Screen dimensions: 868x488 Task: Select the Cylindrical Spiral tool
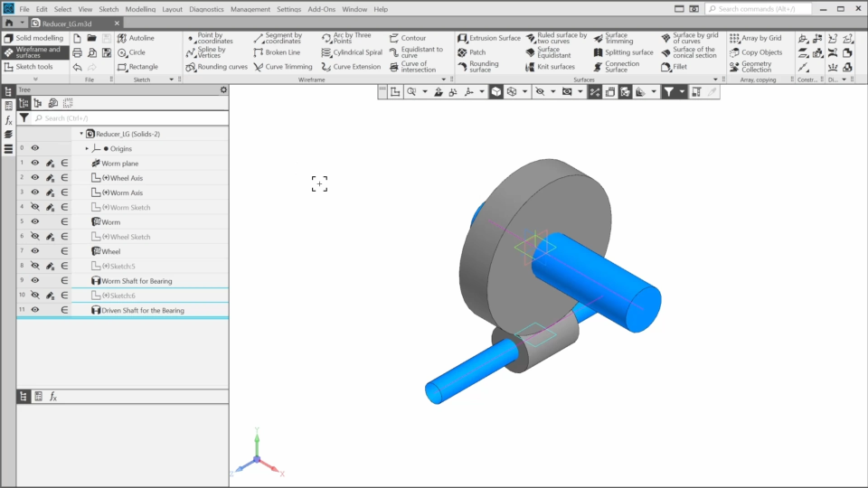[352, 52]
